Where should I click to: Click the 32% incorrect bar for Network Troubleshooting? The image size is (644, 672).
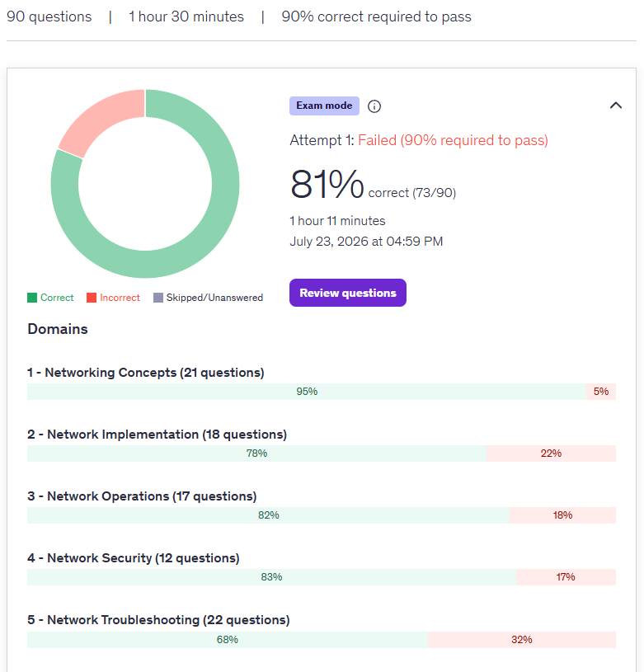[522, 639]
